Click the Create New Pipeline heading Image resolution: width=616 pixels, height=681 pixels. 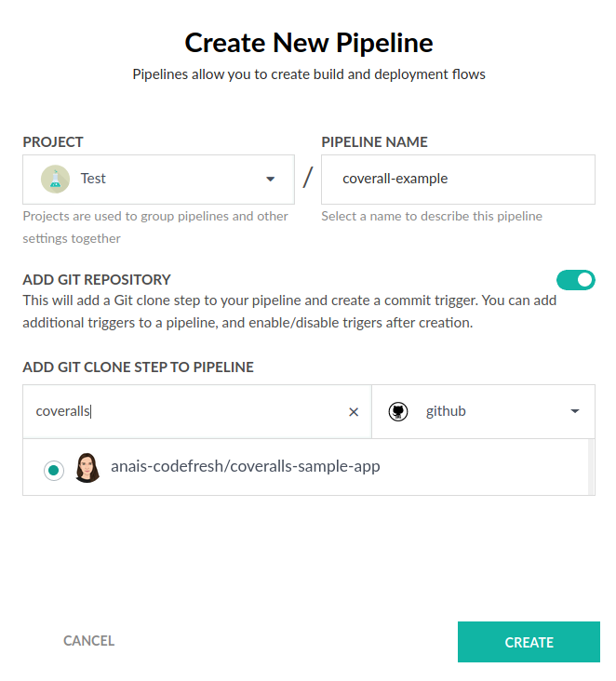pos(308,43)
